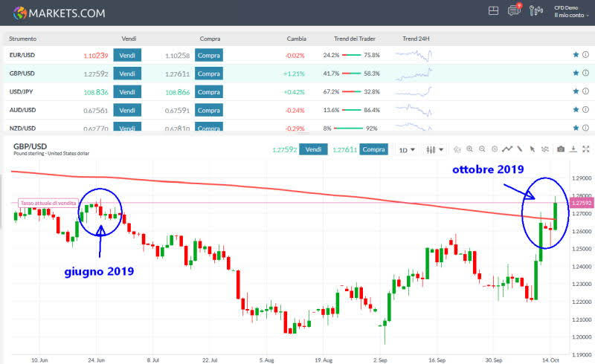The height and width of the screenshot is (364, 595).
Task: Click the Vendi button for EUR/USD
Action: 127,54
